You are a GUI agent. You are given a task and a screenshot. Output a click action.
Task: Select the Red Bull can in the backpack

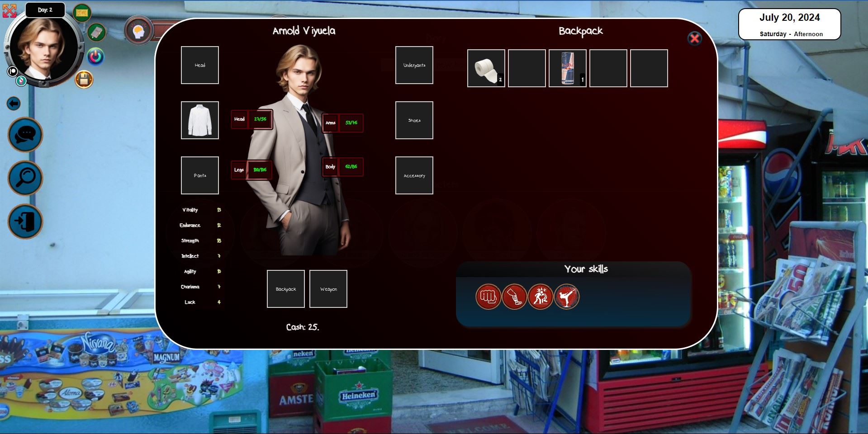pos(567,68)
